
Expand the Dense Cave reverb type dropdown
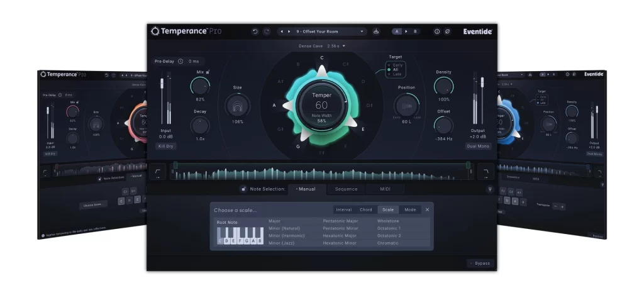click(x=322, y=46)
